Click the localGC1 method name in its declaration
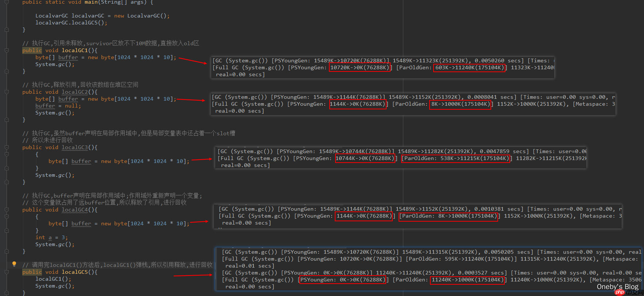This screenshot has width=644, height=296. 75,50
